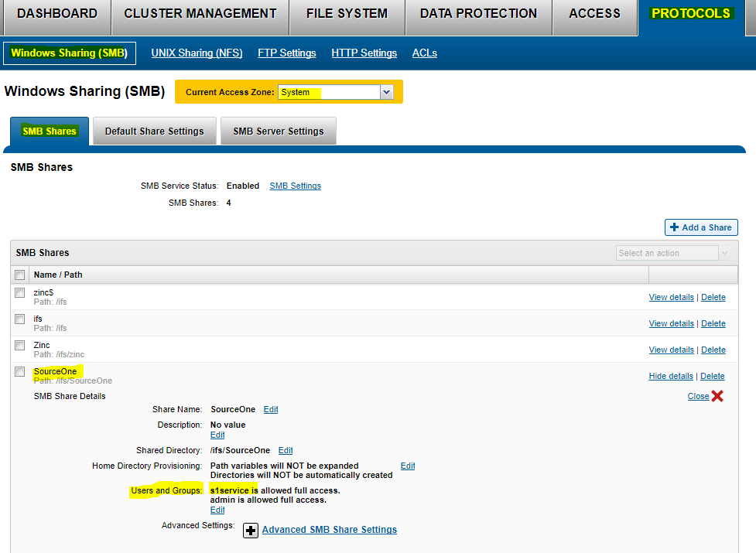Check the Zinc share row checkbox

pyautogui.click(x=19, y=345)
